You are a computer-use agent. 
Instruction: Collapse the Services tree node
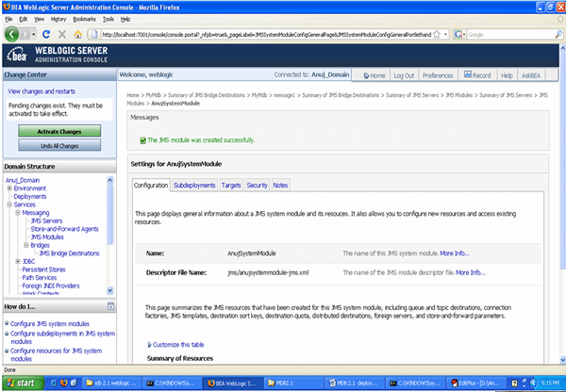[8, 204]
